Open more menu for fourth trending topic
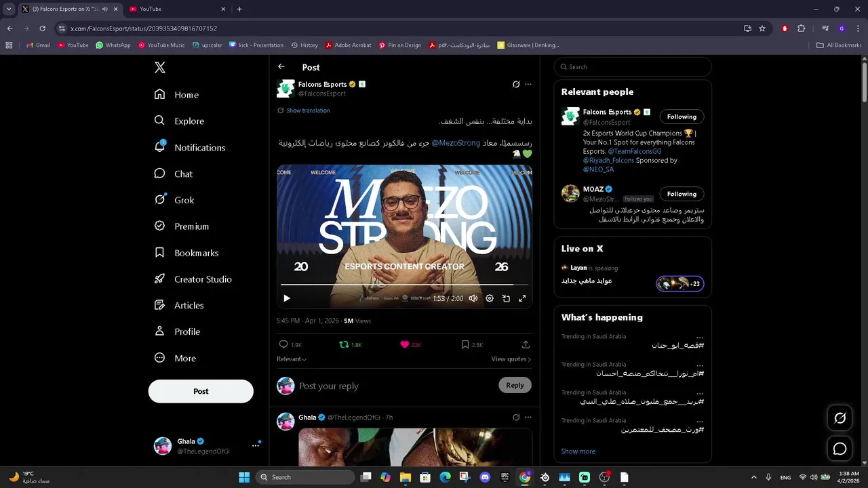 point(700,421)
